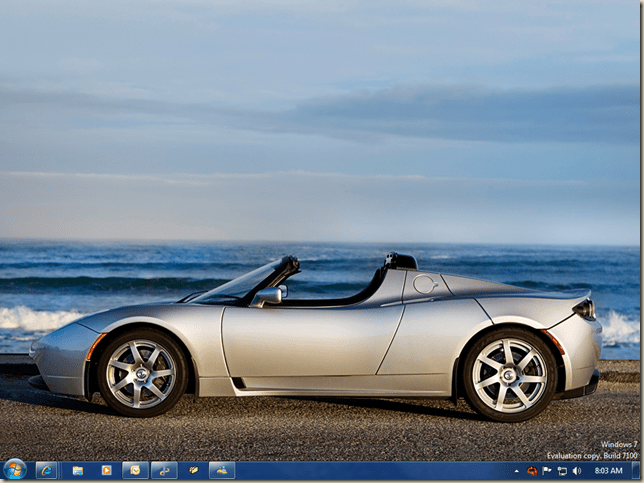Launch Internet Explorer from the taskbar
Image resolution: width=644 pixels, height=483 pixels.
click(x=46, y=470)
